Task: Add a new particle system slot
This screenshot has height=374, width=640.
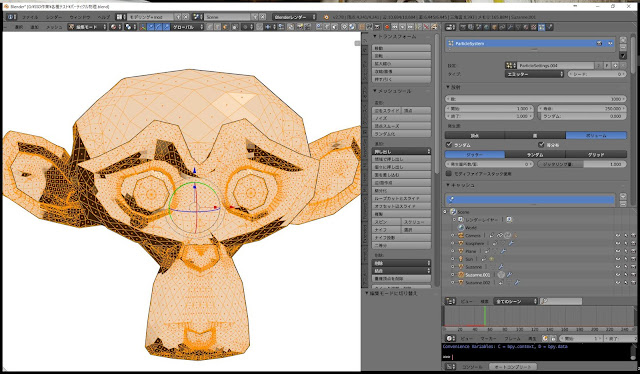Action: 623,40
